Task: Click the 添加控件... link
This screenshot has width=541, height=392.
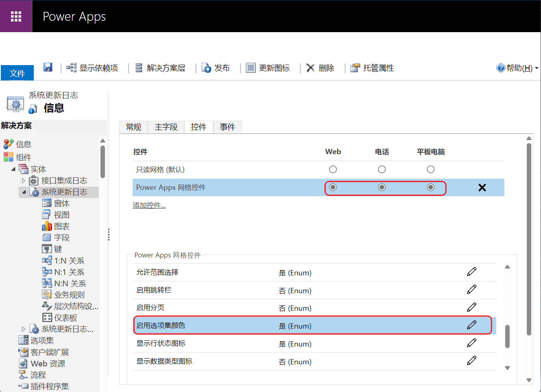Action: [x=149, y=205]
